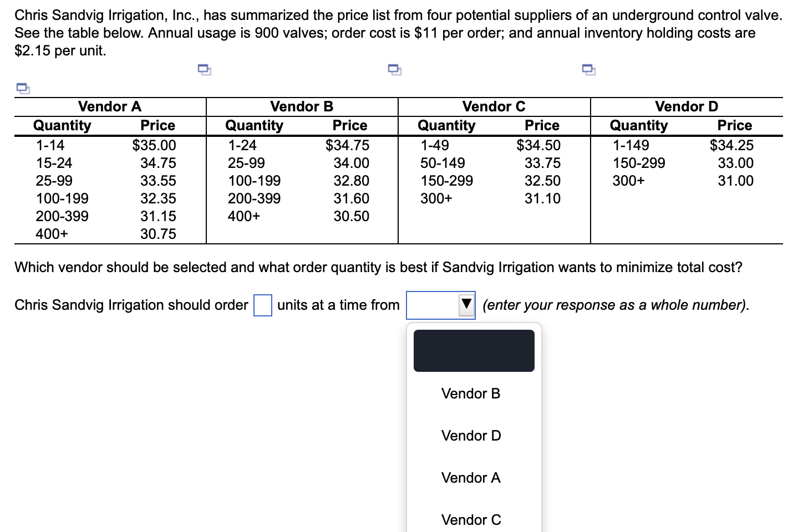The height and width of the screenshot is (532, 793).
Task: Click the duplicate icon positioned above Vendor D header
Action: point(589,69)
